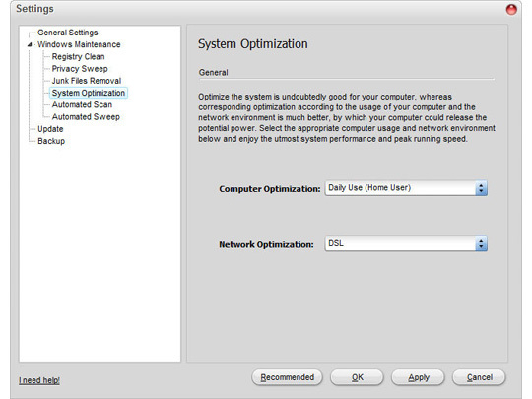532x399 pixels.
Task: Click the 'Network Optimization:' label
Action: coord(266,244)
